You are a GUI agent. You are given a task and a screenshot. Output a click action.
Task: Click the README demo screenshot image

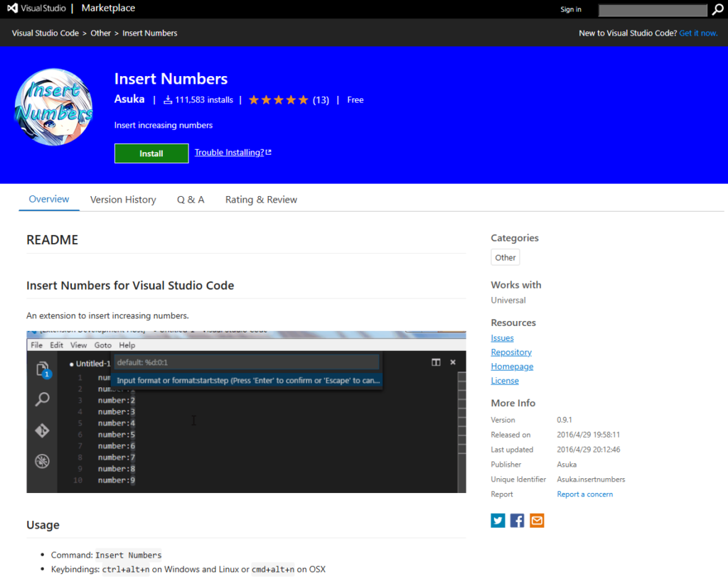pyautogui.click(x=246, y=412)
